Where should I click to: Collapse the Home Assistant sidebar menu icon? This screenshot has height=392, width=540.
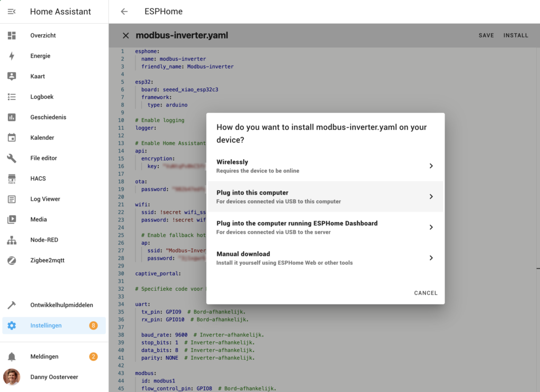pos(12,12)
